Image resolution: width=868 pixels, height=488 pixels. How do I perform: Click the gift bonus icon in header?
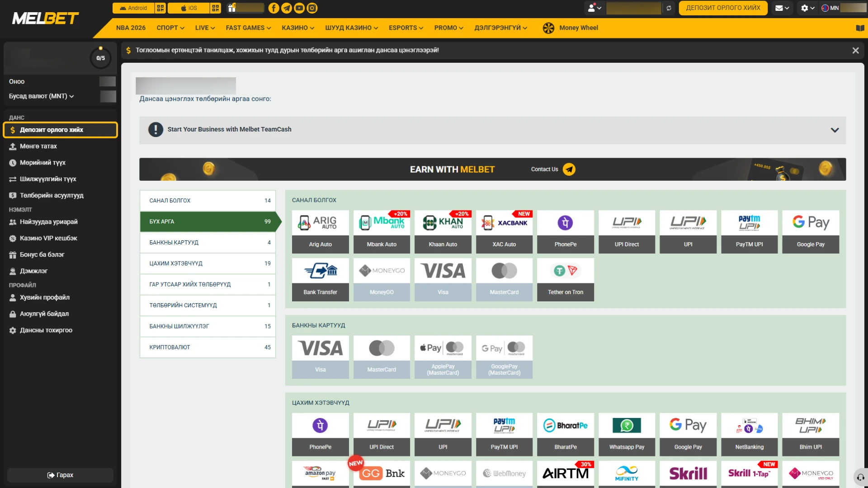click(231, 8)
